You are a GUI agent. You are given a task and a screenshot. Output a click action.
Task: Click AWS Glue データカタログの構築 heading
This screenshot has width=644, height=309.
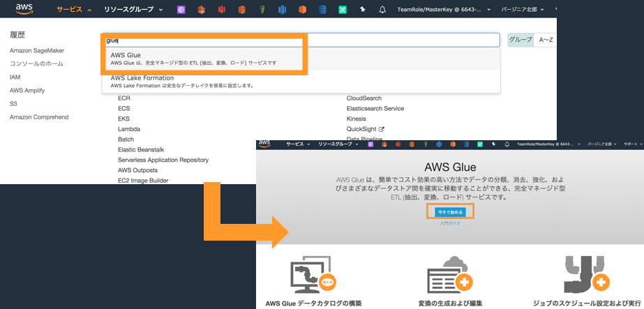[314, 303]
